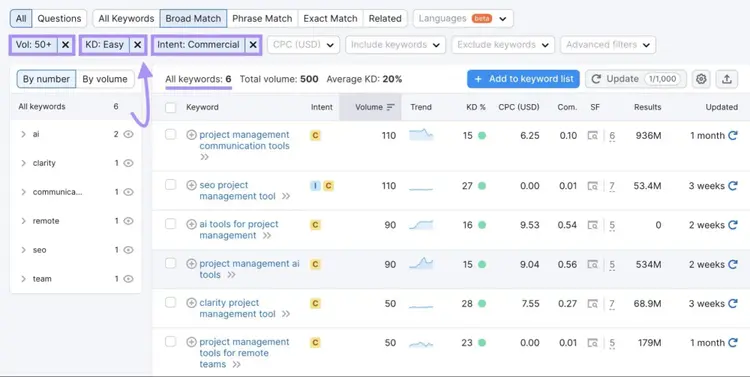Select the Related tab
The height and width of the screenshot is (377, 750).
(x=385, y=19)
